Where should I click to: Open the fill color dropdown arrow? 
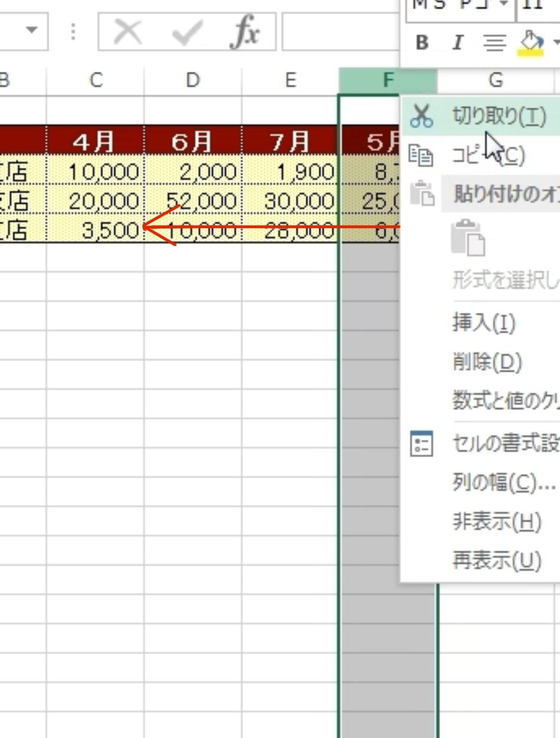[556, 43]
